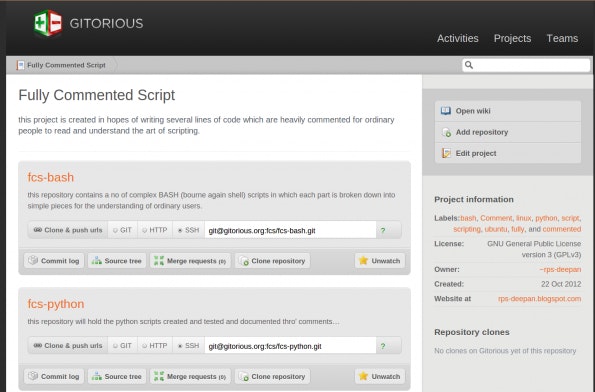Click the GITORIOUS wordmark in header
Image resolution: width=595 pixels, height=392 pixels.
(106, 24)
